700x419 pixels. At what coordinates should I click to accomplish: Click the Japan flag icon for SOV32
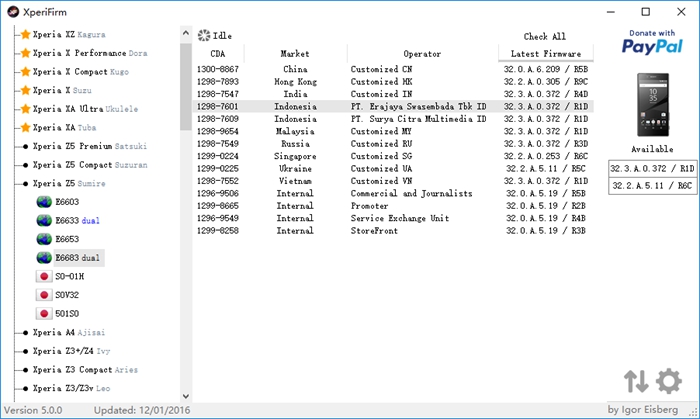tap(44, 295)
